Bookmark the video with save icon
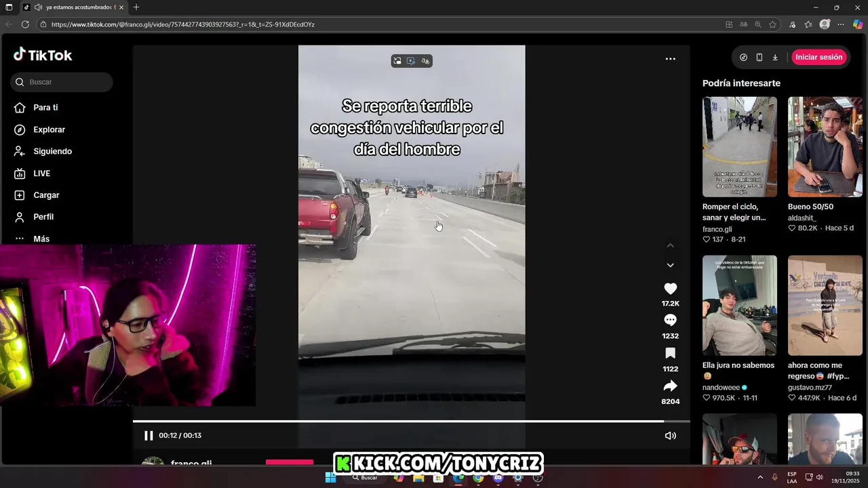The height and width of the screenshot is (488, 868). 670,353
